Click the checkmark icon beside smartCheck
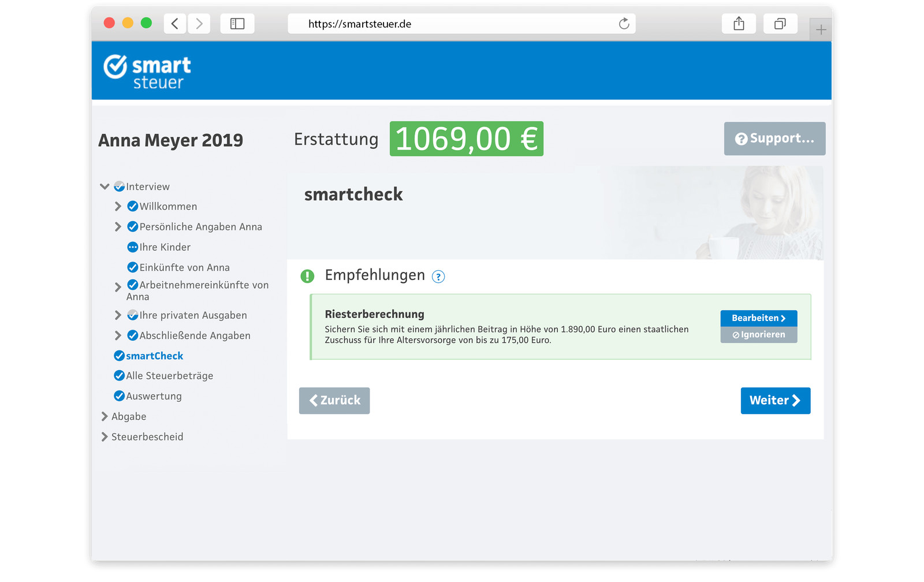The image size is (924, 582). tap(120, 356)
